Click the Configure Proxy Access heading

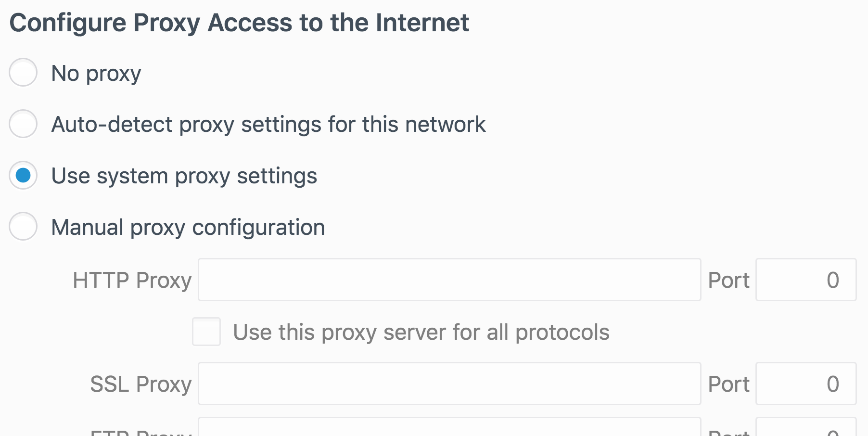(x=240, y=21)
